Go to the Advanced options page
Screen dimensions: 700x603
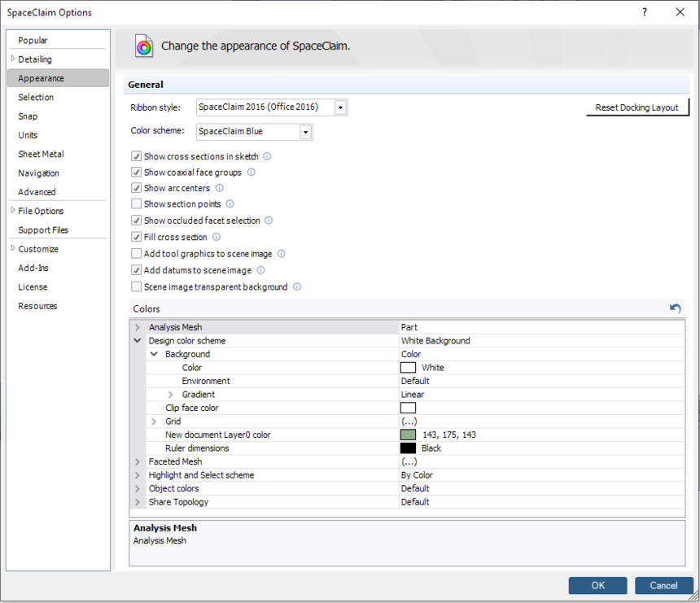[37, 192]
